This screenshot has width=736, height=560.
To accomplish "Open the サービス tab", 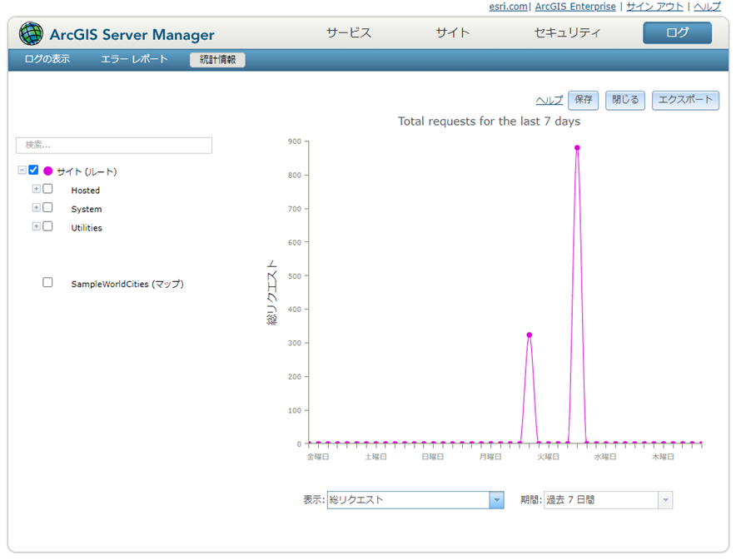I will pyautogui.click(x=349, y=32).
